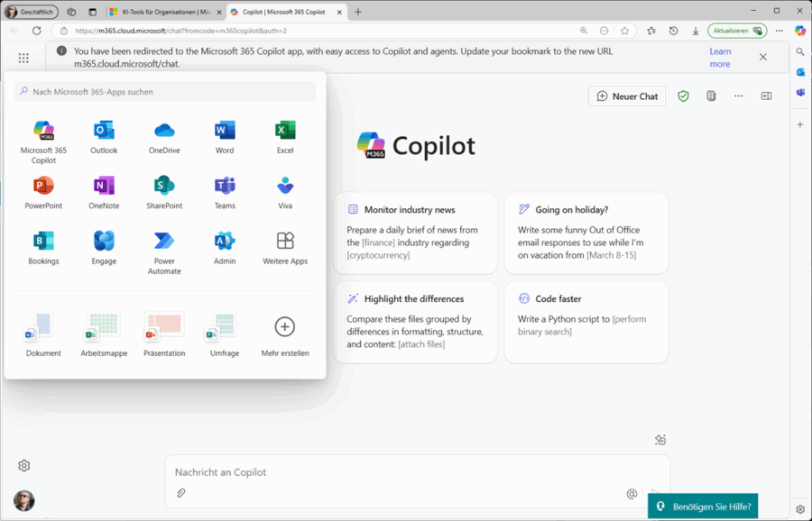Dismiss the redirect notification banner
Viewport: 812px width, 521px height.
(762, 57)
